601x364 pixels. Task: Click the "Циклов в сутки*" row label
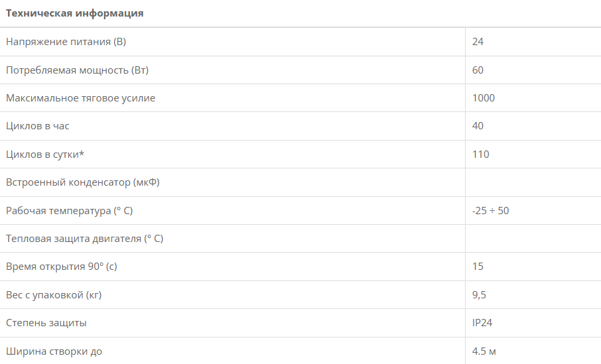(x=45, y=154)
